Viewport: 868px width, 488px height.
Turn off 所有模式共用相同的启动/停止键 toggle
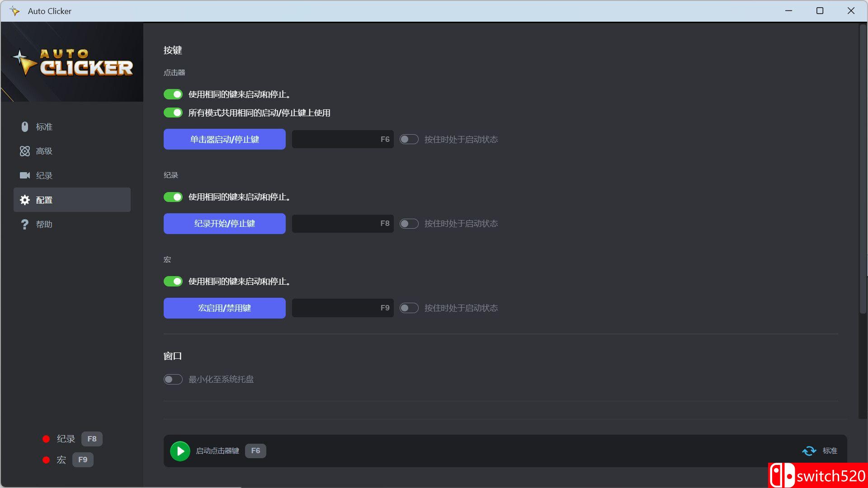[173, 113]
